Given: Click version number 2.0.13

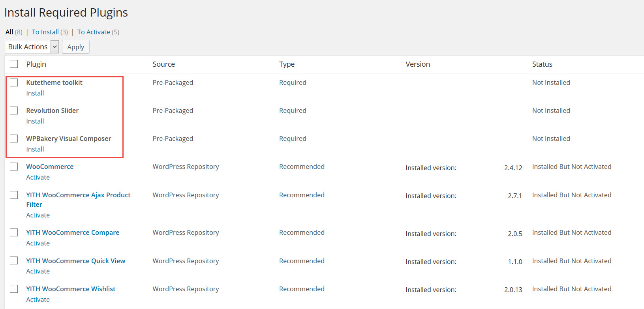Looking at the screenshot, I should coord(513,290).
